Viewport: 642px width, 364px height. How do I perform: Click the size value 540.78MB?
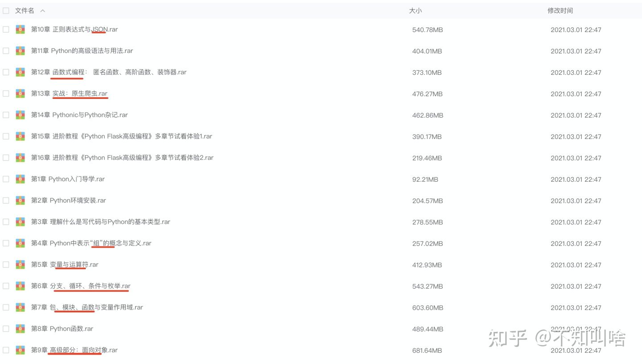pyautogui.click(x=428, y=30)
